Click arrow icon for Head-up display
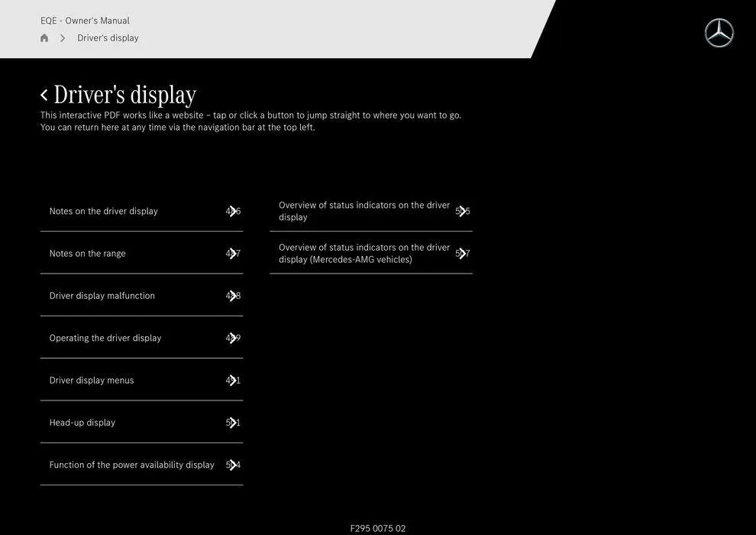Screen dimensions: 756x535 pyautogui.click(x=233, y=423)
